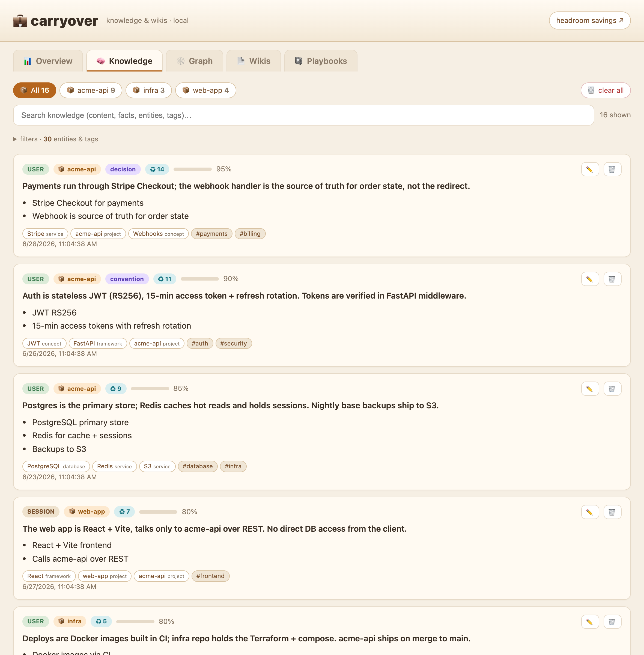Click the Redis service entity chip
This screenshot has width=644, height=655.
click(x=114, y=466)
